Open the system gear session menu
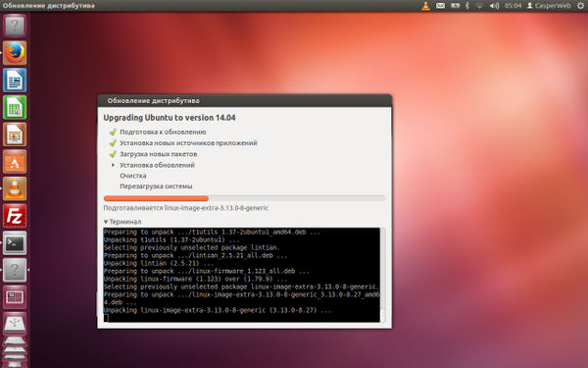The width and height of the screenshot is (588, 368). [x=580, y=6]
